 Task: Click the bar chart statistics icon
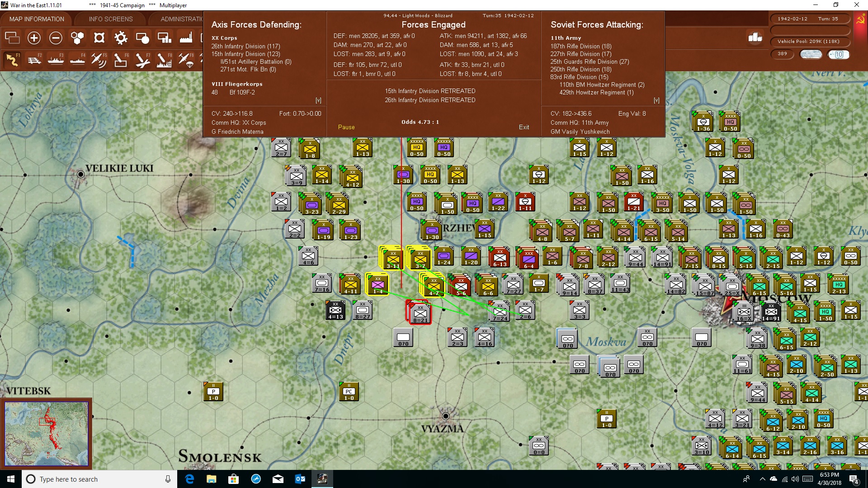pyautogui.click(x=755, y=38)
